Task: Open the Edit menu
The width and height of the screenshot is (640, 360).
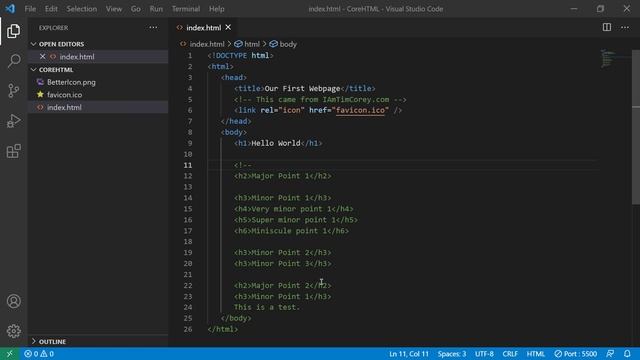Action: point(51,9)
